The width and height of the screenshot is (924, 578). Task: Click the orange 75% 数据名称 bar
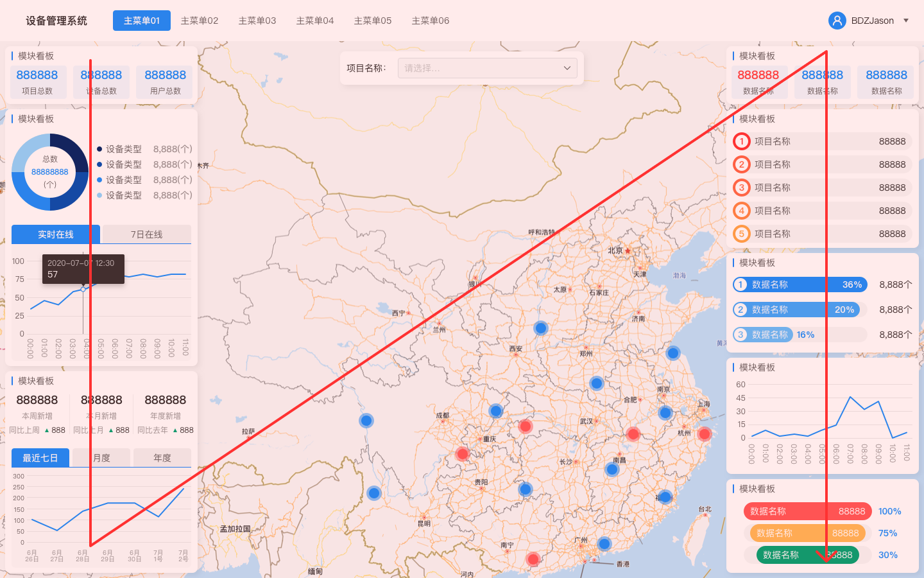[x=808, y=533]
